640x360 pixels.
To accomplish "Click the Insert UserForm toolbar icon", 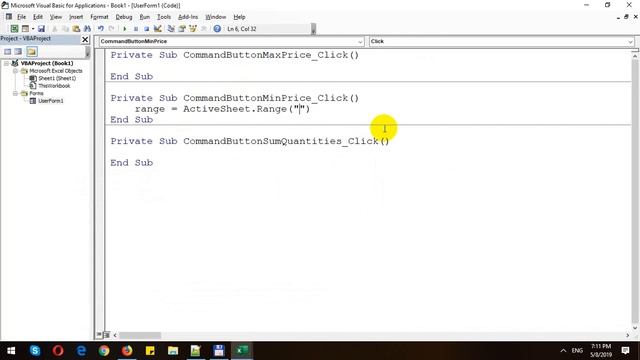I will pyautogui.click(x=25, y=29).
